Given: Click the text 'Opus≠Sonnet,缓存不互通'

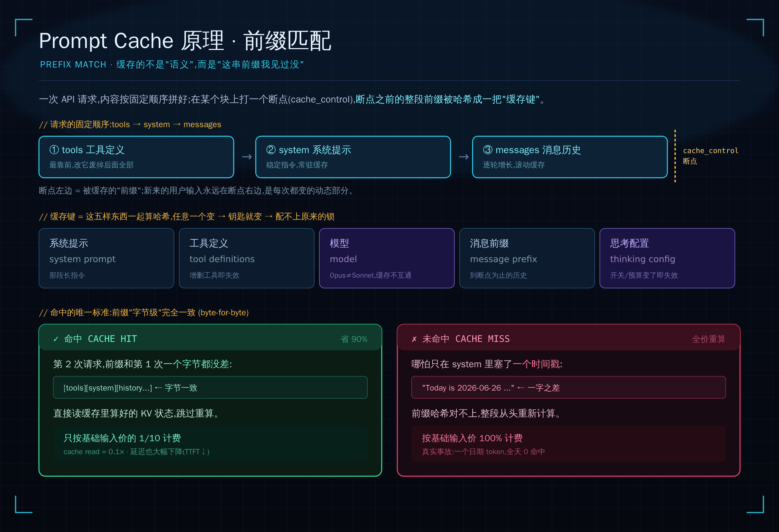Looking at the screenshot, I should click(x=370, y=275).
